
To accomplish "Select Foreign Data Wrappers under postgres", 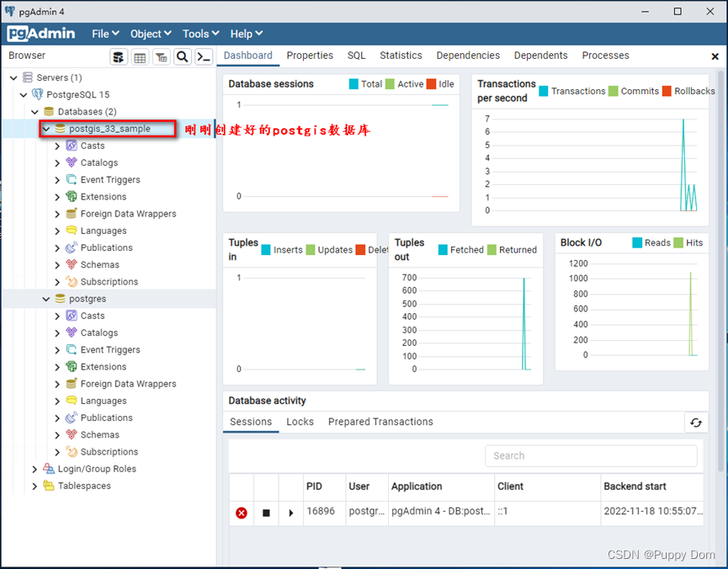I will (x=128, y=384).
